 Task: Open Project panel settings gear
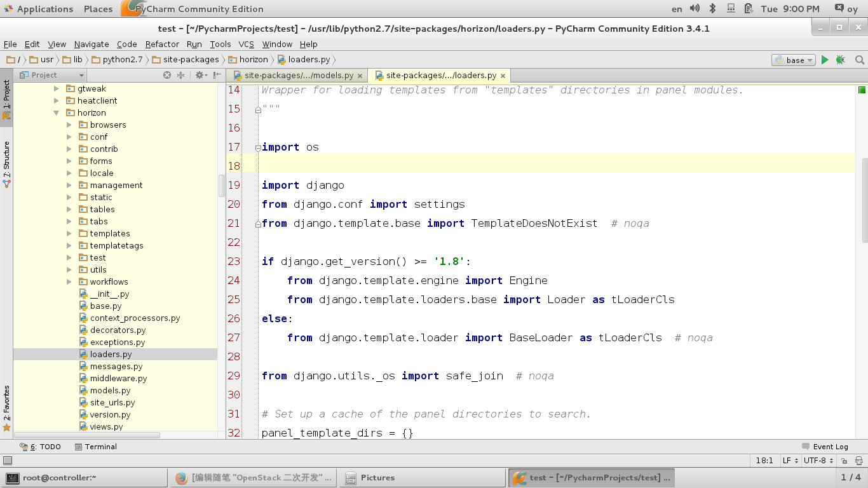[200, 75]
